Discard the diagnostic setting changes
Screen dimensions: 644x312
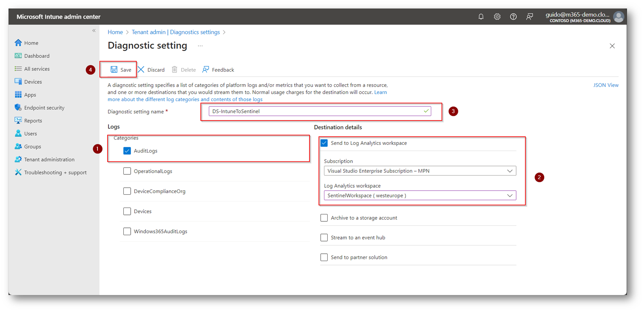[151, 70]
